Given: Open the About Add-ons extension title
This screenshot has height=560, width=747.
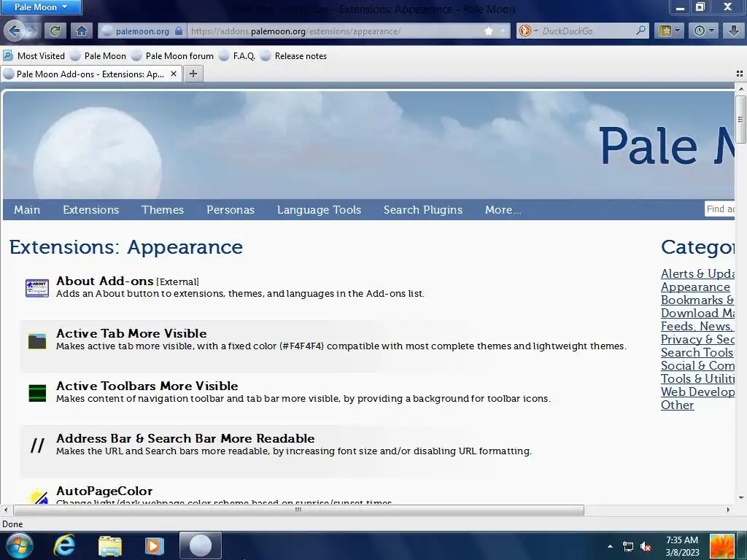Looking at the screenshot, I should pyautogui.click(x=105, y=281).
